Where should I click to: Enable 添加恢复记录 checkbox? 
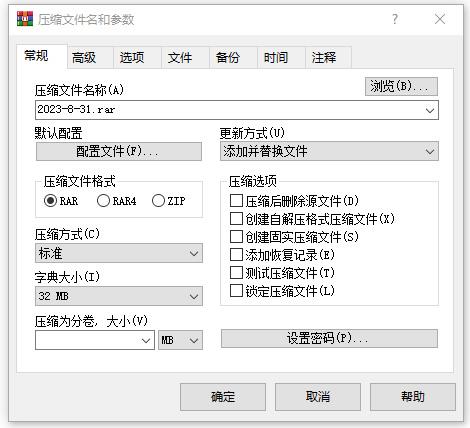click(x=236, y=255)
